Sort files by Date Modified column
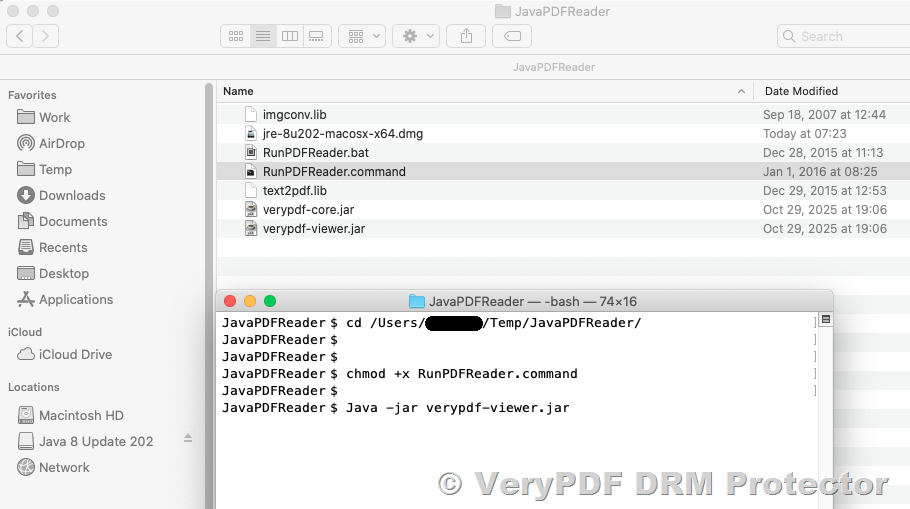The width and height of the screenshot is (910, 509). coord(801,91)
